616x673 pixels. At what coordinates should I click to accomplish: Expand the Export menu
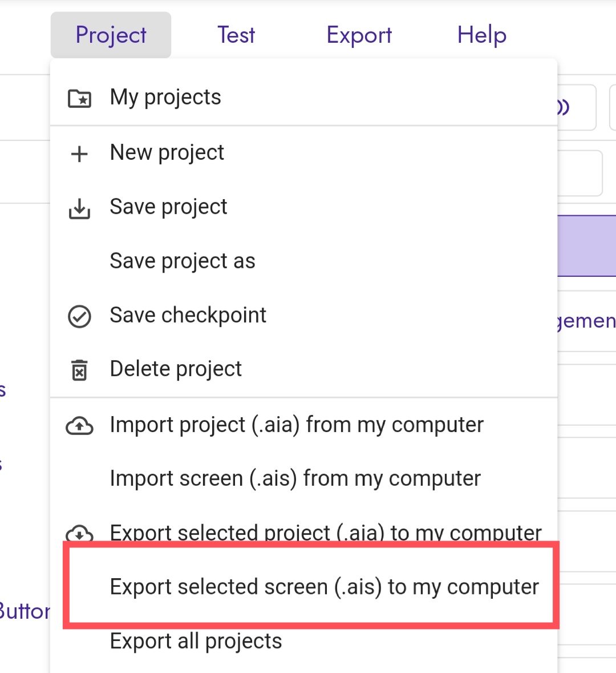359,35
